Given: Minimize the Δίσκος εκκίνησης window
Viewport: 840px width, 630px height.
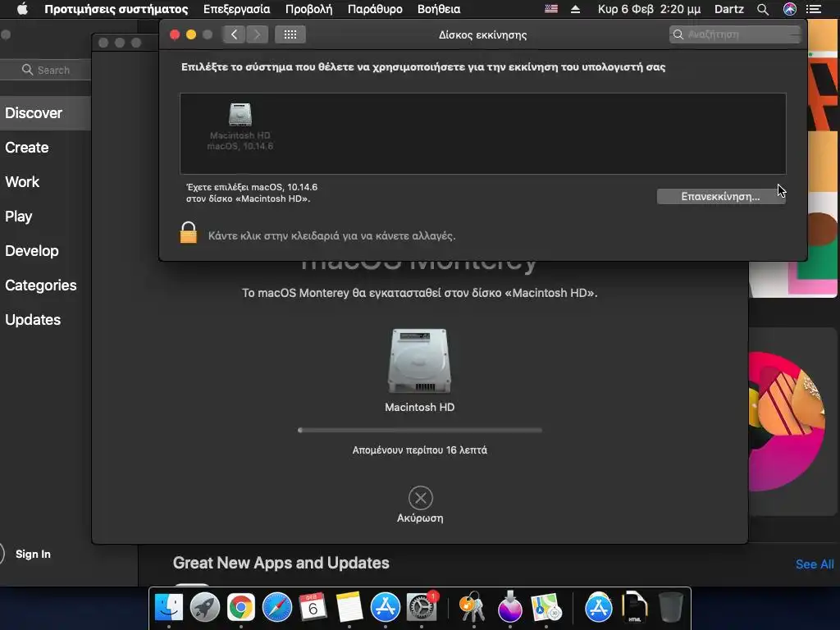Looking at the screenshot, I should 190,34.
